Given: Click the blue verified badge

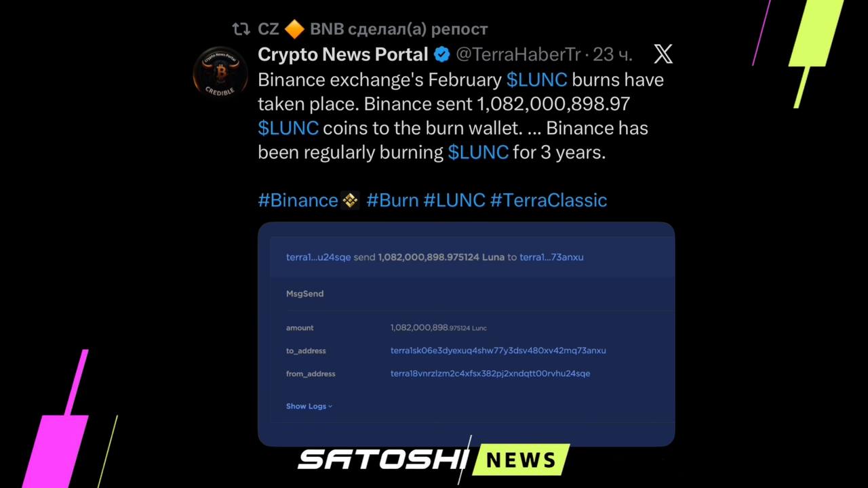Looking at the screenshot, I should pyautogui.click(x=442, y=54).
